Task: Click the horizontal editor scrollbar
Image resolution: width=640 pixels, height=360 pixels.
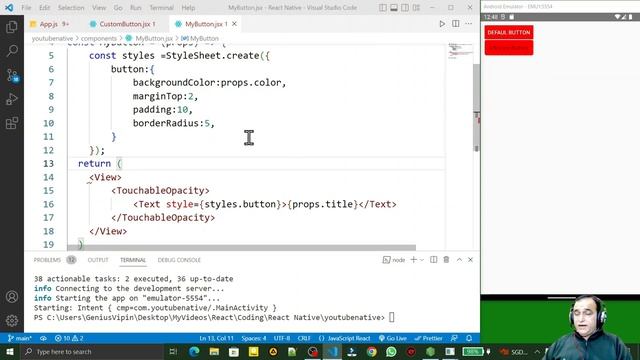Action: (242, 247)
